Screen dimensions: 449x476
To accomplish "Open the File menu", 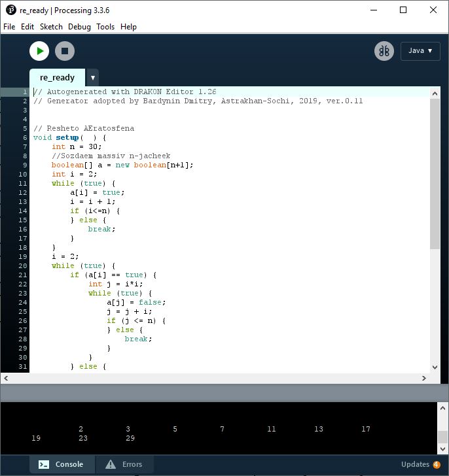I will click(x=9, y=27).
